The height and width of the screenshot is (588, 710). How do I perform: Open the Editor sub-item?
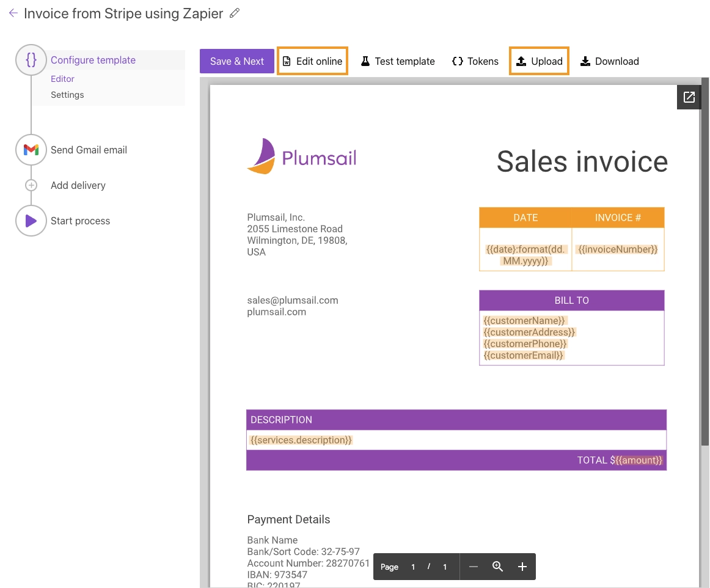pyautogui.click(x=62, y=79)
